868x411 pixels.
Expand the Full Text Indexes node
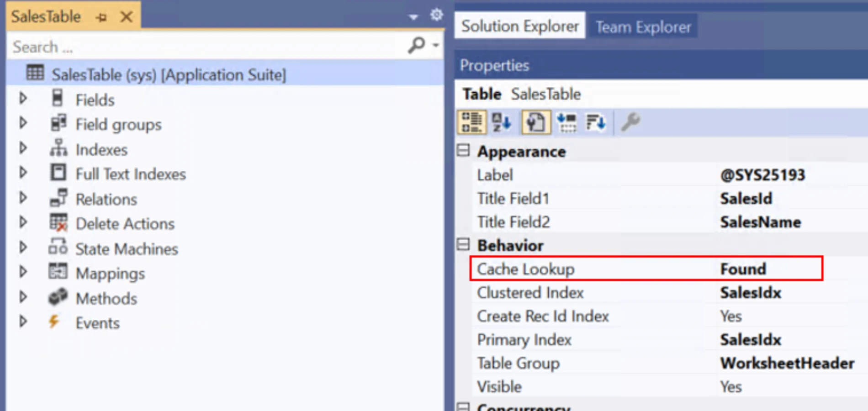[x=23, y=173]
